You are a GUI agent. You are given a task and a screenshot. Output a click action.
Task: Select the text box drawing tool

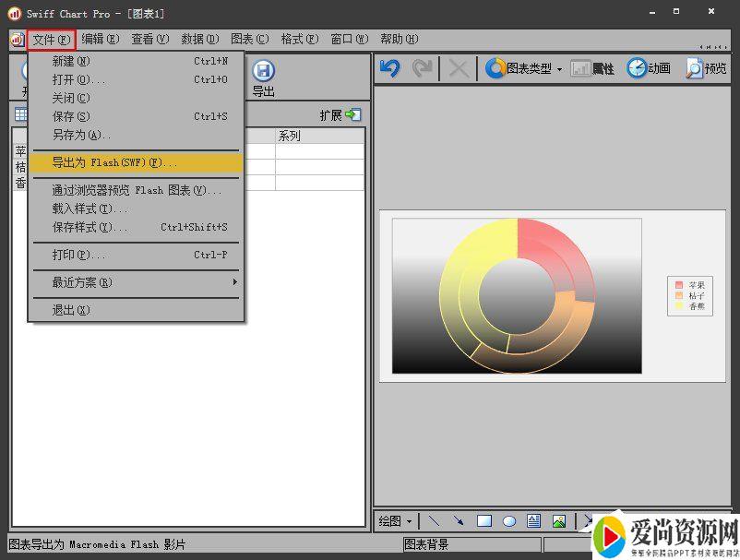coord(533,521)
